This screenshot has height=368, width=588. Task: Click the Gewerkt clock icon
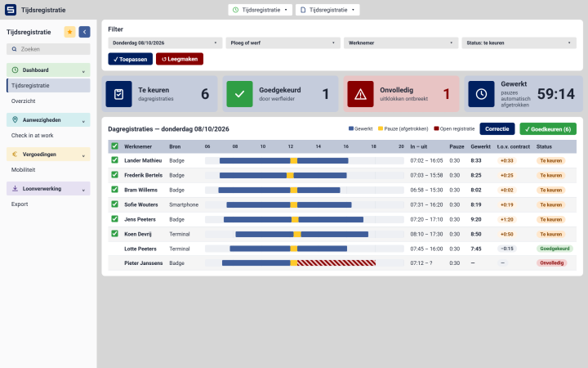(x=481, y=94)
